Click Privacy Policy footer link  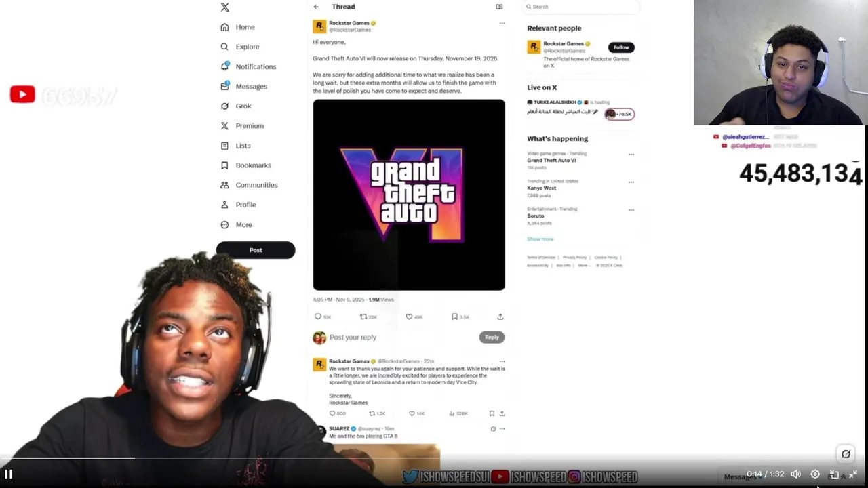(x=574, y=258)
